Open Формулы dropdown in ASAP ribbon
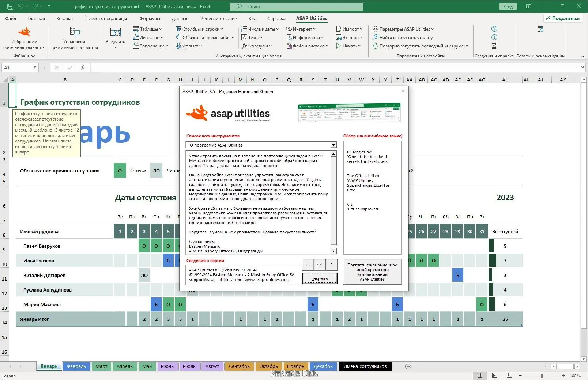 [257, 46]
